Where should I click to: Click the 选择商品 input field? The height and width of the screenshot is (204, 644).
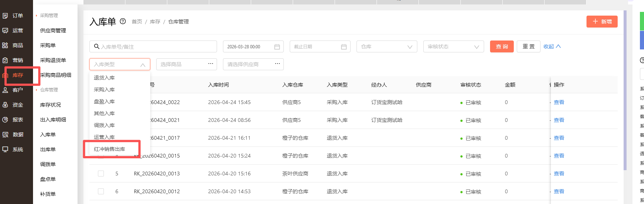tap(187, 64)
